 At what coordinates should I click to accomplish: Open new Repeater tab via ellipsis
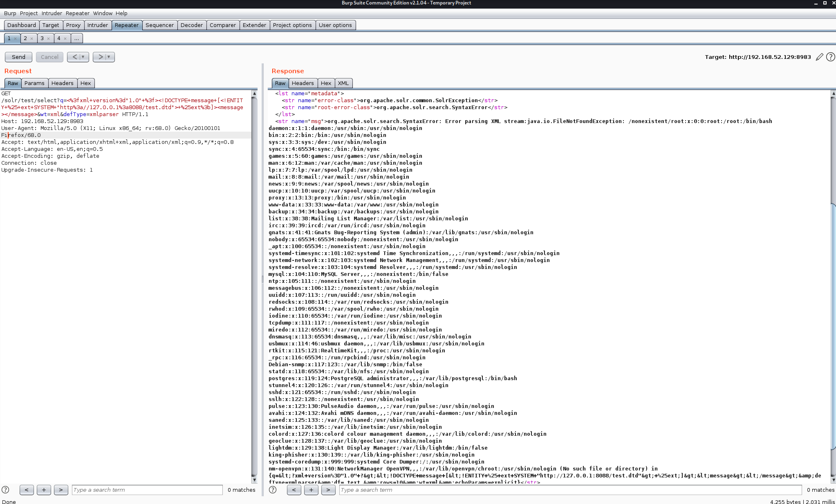click(x=77, y=38)
